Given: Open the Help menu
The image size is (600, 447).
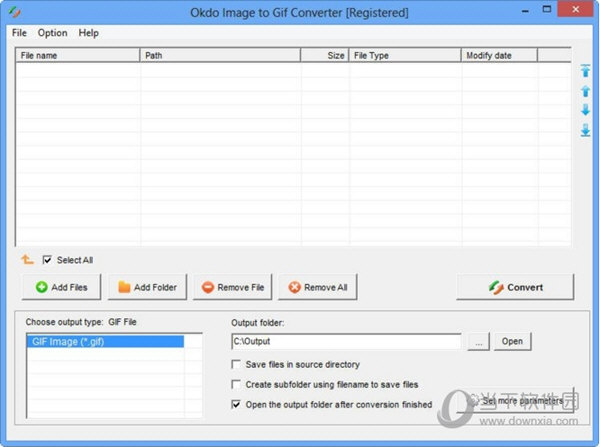Looking at the screenshot, I should tap(88, 33).
